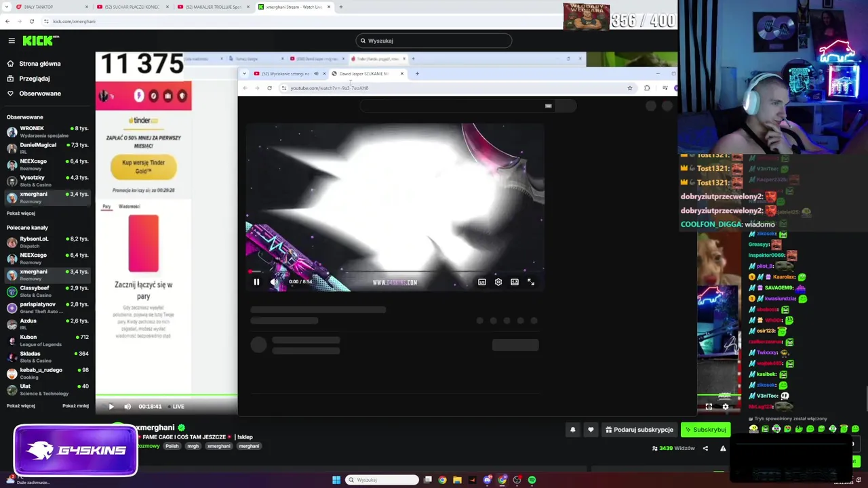The image size is (868, 488).
Task: Open the Azdus recommended channel
Action: [x=47, y=323]
